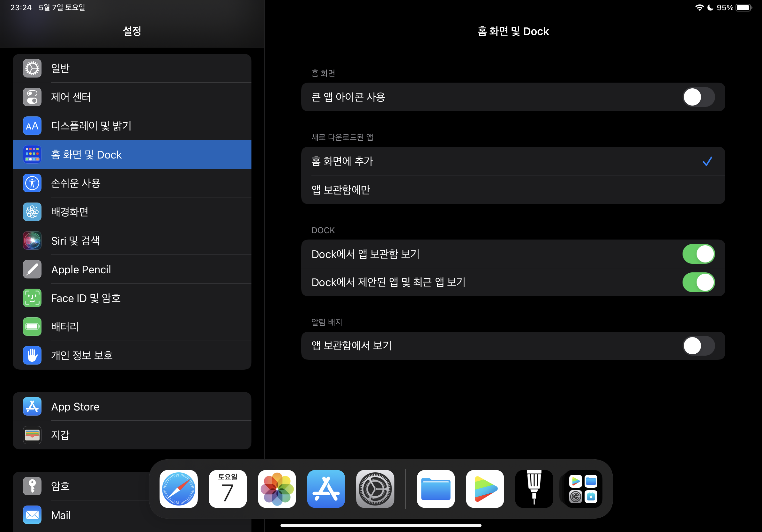Viewport: 762px width, 532px height.
Task: Open the Calendar app in dock
Action: click(228, 489)
